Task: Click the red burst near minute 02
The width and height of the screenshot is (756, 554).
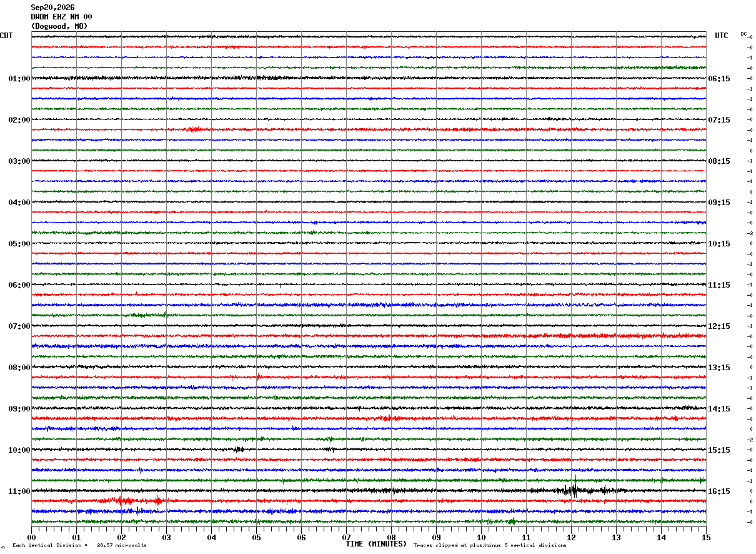Action: click(125, 500)
